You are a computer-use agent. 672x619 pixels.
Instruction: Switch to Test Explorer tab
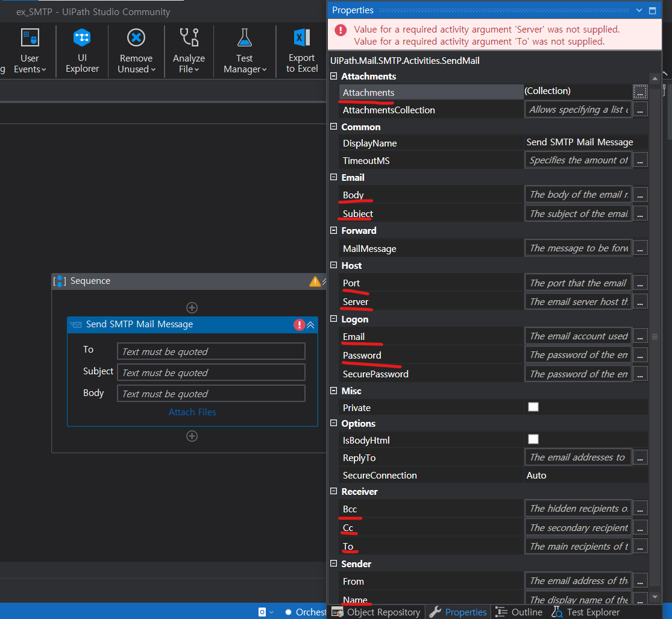(x=585, y=612)
